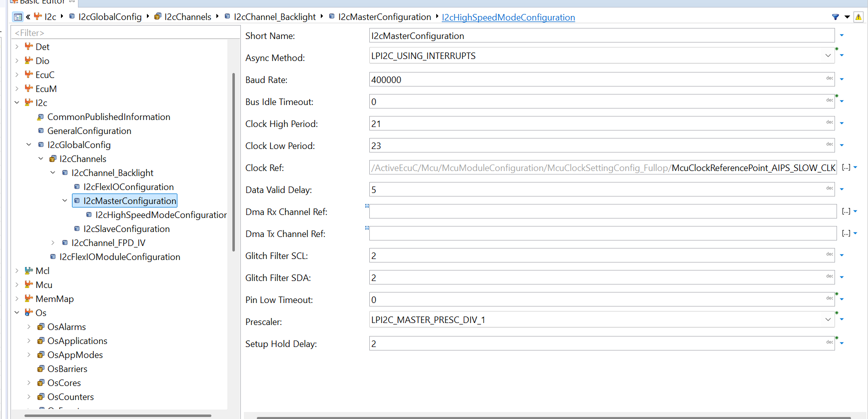
Task: Select I2cSlaveConfiguration in tree
Action: [x=126, y=228]
